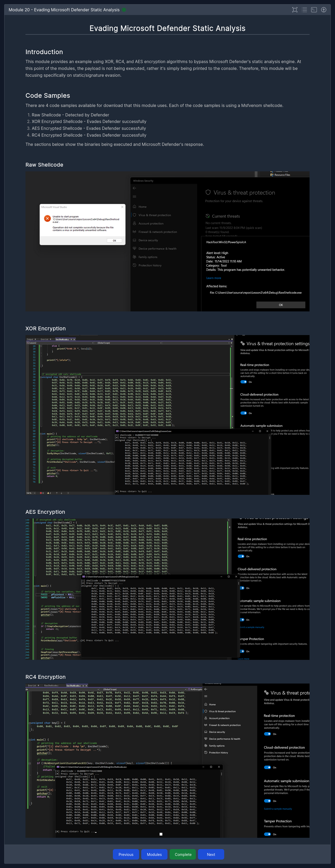Click the list item 'RC4 Encrypted Shellcode - Evades Defender successfully'
This screenshot has width=335, height=868.
pyautogui.click(x=89, y=135)
